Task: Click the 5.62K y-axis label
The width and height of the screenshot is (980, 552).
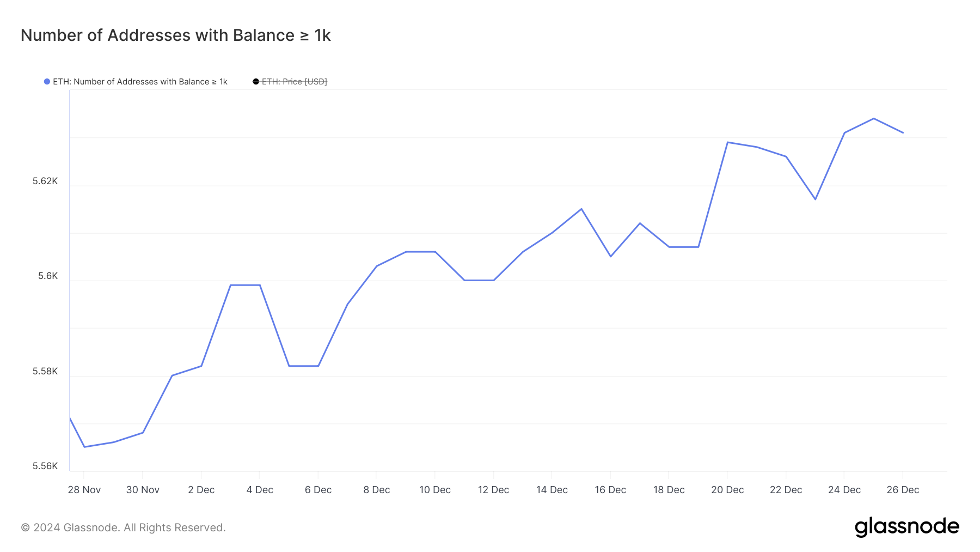Action: [x=45, y=181]
